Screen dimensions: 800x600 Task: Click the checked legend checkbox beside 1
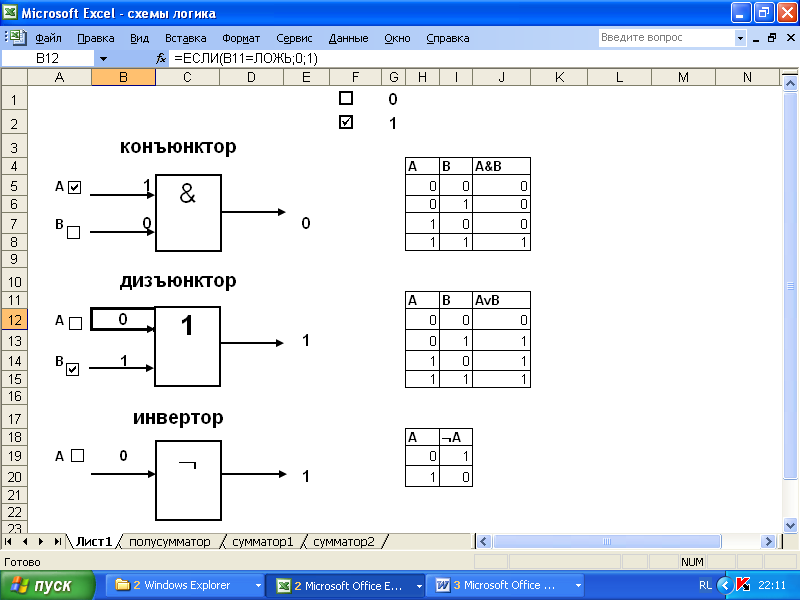[346, 122]
